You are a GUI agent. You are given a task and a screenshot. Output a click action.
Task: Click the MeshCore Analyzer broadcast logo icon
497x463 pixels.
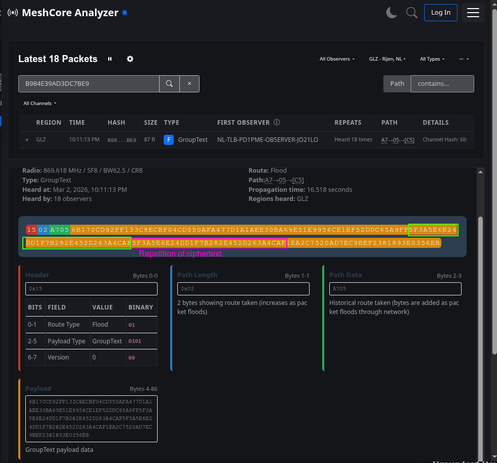coord(13,13)
